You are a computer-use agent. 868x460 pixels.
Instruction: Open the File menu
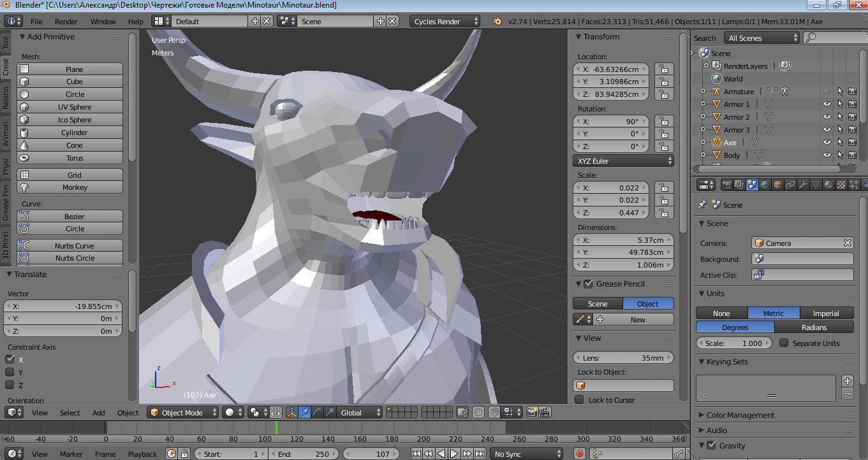point(36,21)
